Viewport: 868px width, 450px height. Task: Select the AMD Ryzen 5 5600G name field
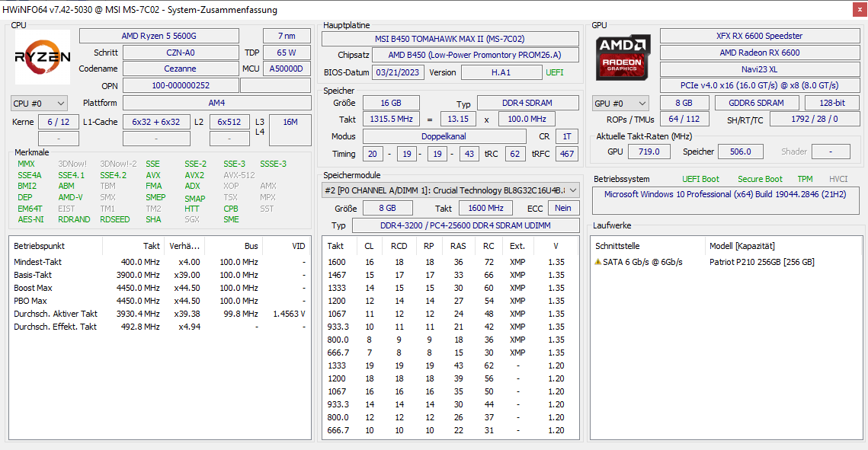tap(159, 36)
